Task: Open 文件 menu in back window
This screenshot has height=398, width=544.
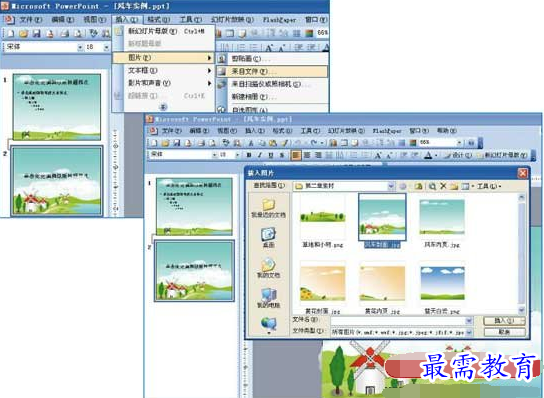Action: [30, 19]
